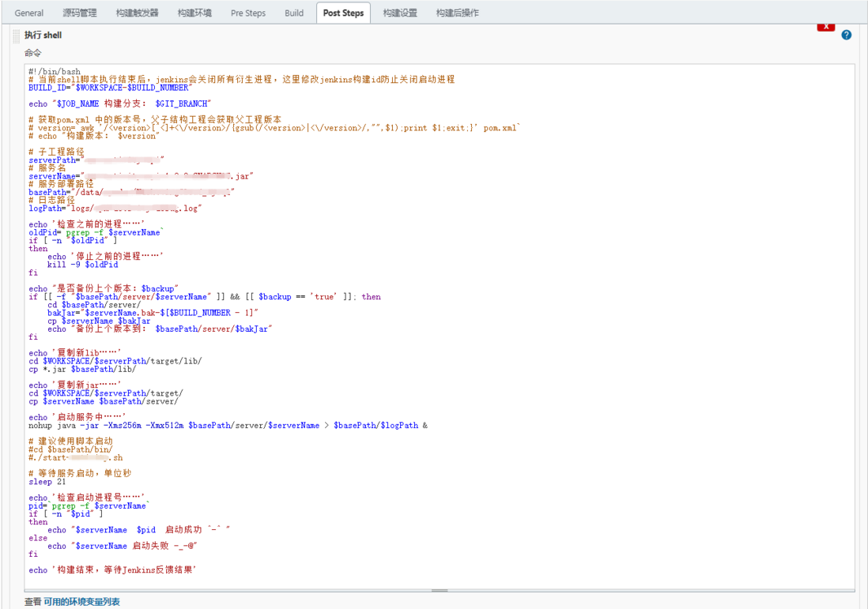Click the serverPath variable line
This screenshot has height=609, width=868.
click(96, 160)
